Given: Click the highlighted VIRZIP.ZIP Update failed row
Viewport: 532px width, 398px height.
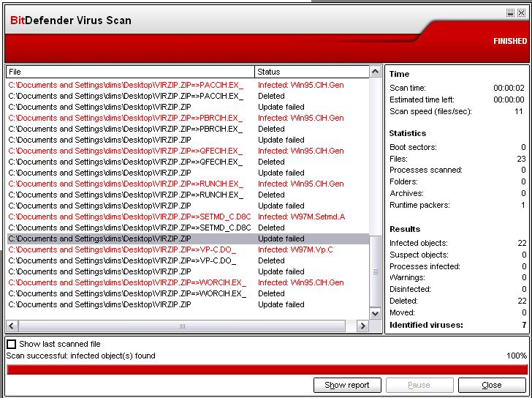Looking at the screenshot, I should click(188, 239).
